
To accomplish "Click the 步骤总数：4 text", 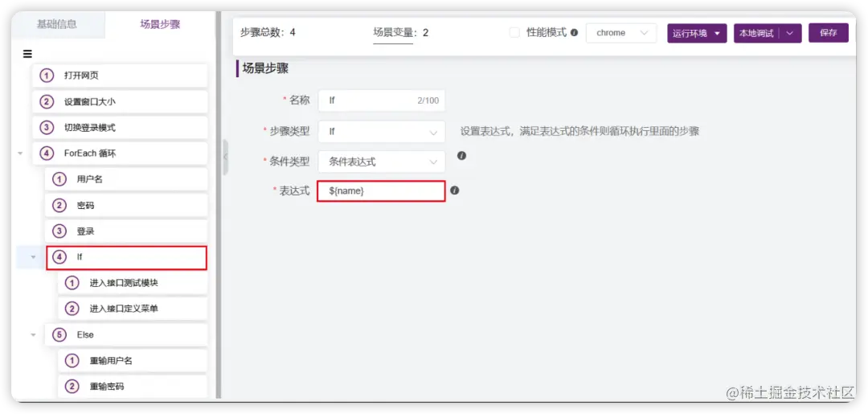I will (268, 33).
